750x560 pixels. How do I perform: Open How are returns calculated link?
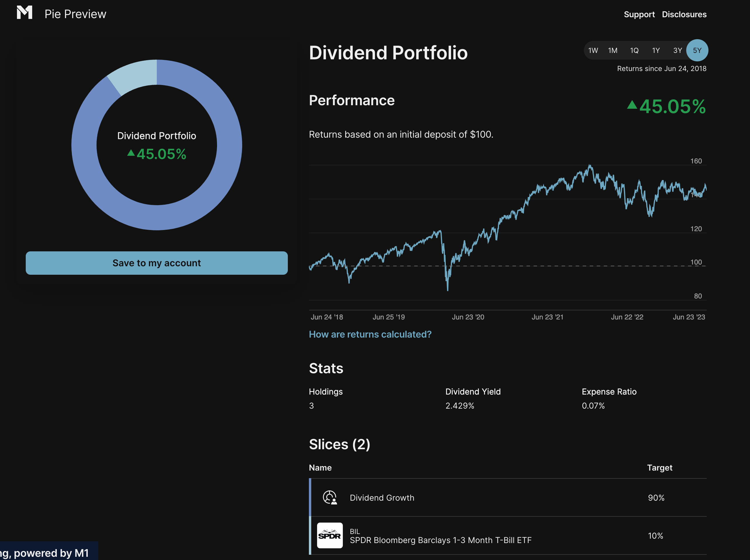pos(370,334)
